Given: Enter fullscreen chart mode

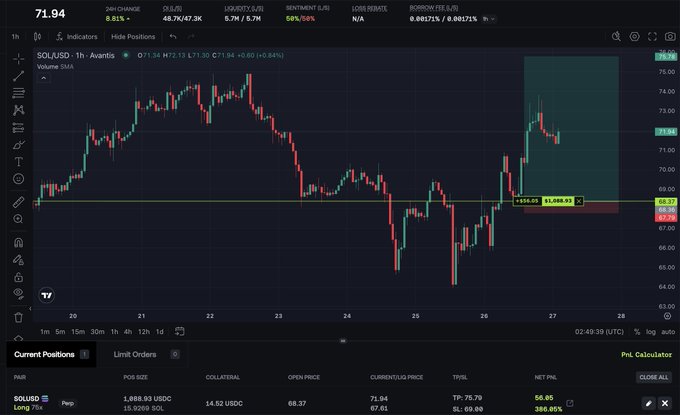Looking at the screenshot, I should pos(652,37).
